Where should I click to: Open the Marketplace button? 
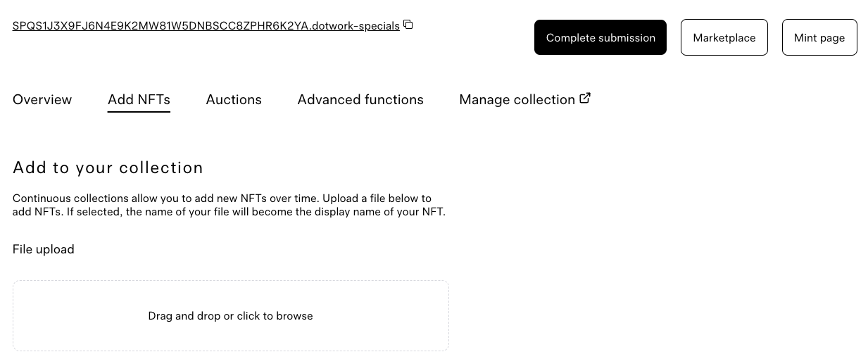point(724,37)
